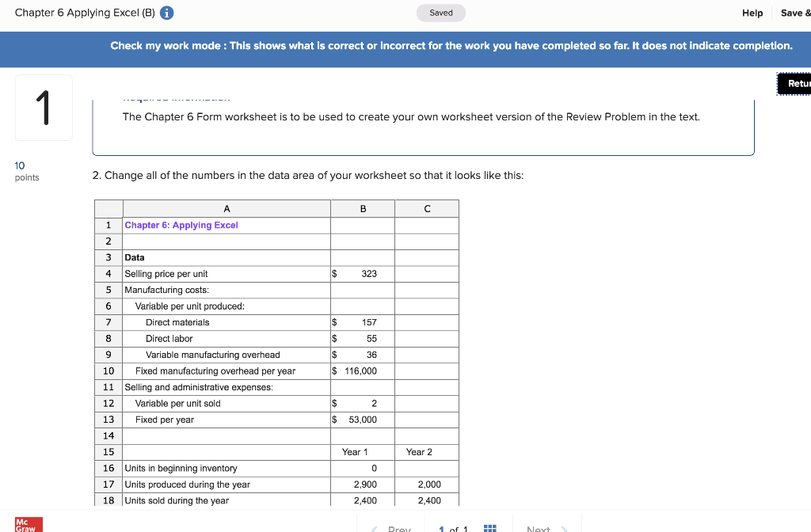Viewport: 811px width, 532px height.
Task: Select question number 1 box
Action: [x=44, y=107]
